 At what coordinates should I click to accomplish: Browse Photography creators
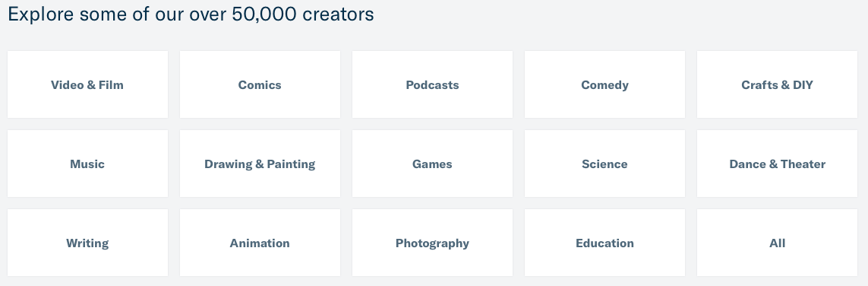(x=432, y=243)
